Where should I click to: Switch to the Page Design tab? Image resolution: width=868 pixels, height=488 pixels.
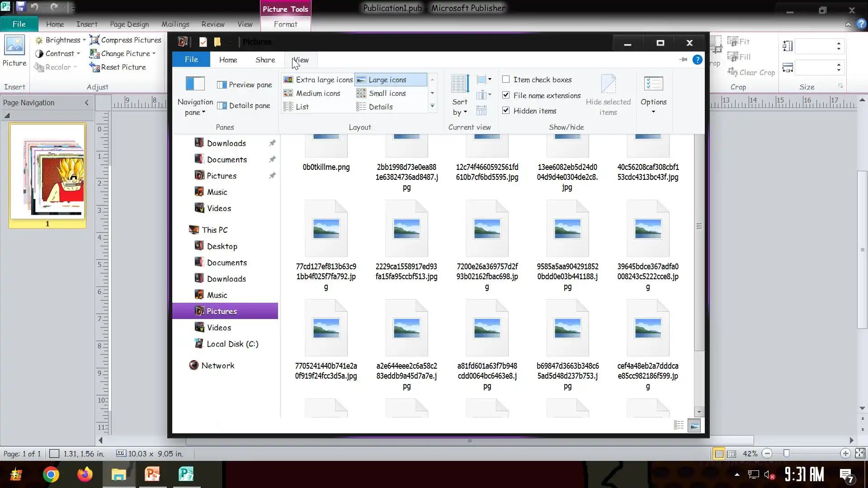point(129,24)
